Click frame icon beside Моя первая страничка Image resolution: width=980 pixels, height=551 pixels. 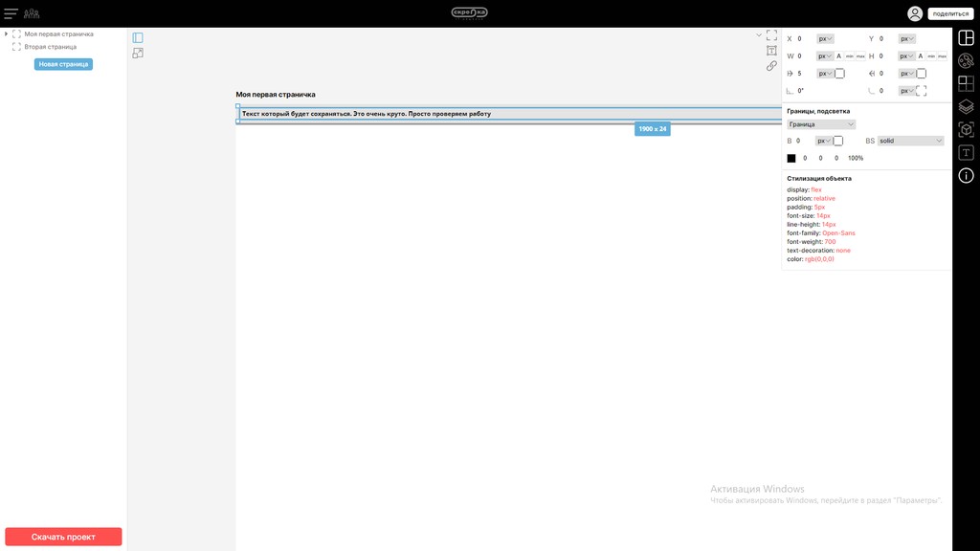click(17, 34)
